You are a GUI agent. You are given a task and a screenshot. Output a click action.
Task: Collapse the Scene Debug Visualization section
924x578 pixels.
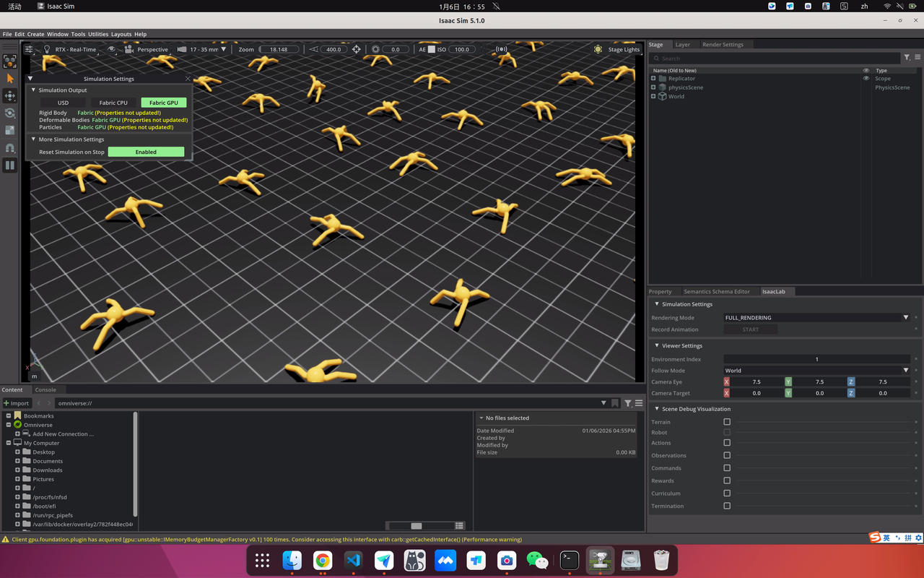click(656, 409)
